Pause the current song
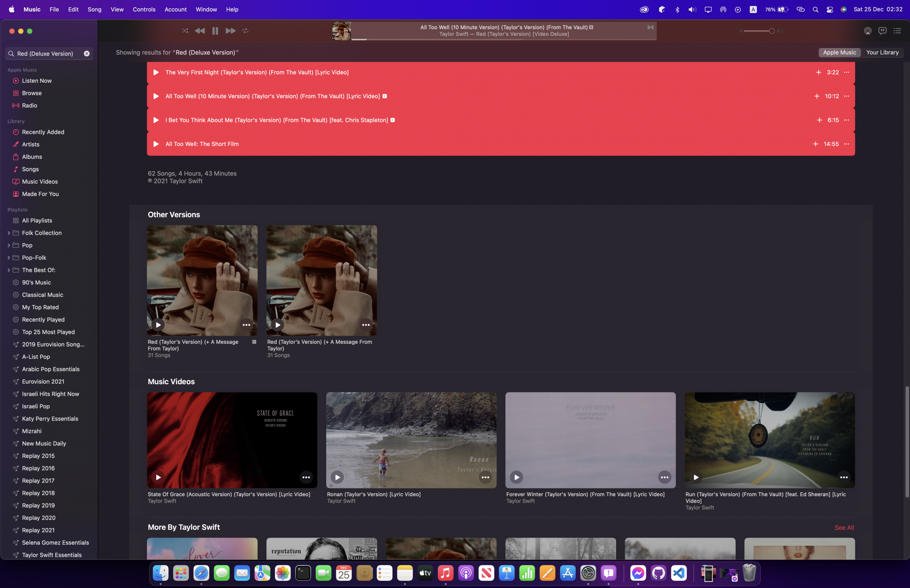This screenshot has width=910, height=588. 215,31
